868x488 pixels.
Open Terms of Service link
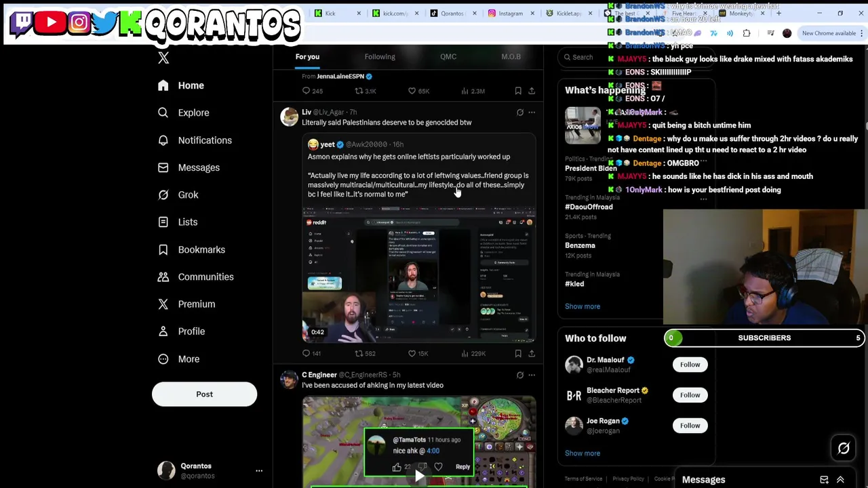point(583,479)
